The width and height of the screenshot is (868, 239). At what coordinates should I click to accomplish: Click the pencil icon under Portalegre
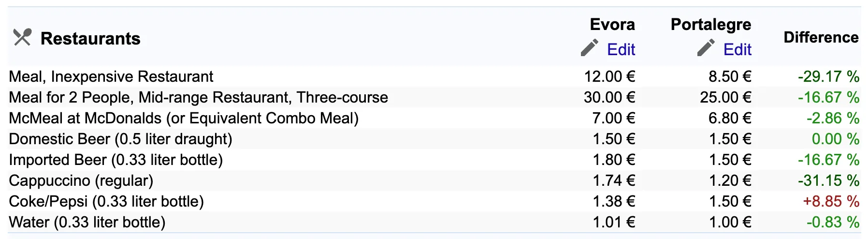tap(706, 48)
